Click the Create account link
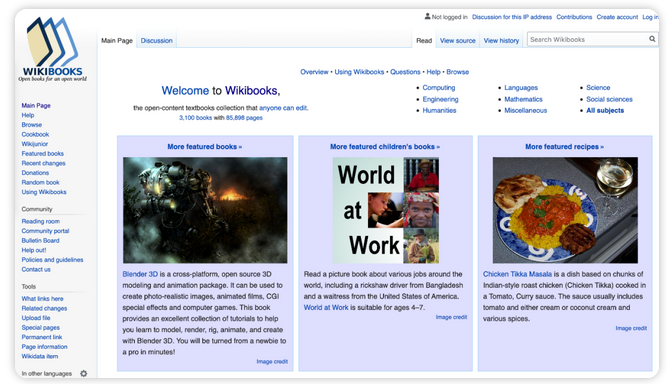667x384 pixels. point(617,17)
